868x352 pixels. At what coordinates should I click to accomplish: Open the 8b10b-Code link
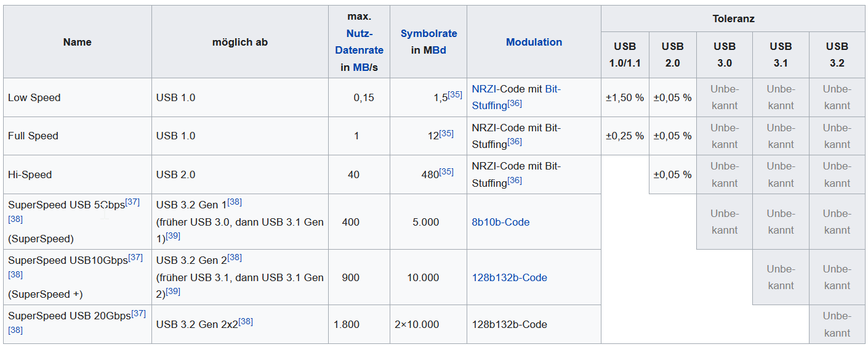coord(500,222)
